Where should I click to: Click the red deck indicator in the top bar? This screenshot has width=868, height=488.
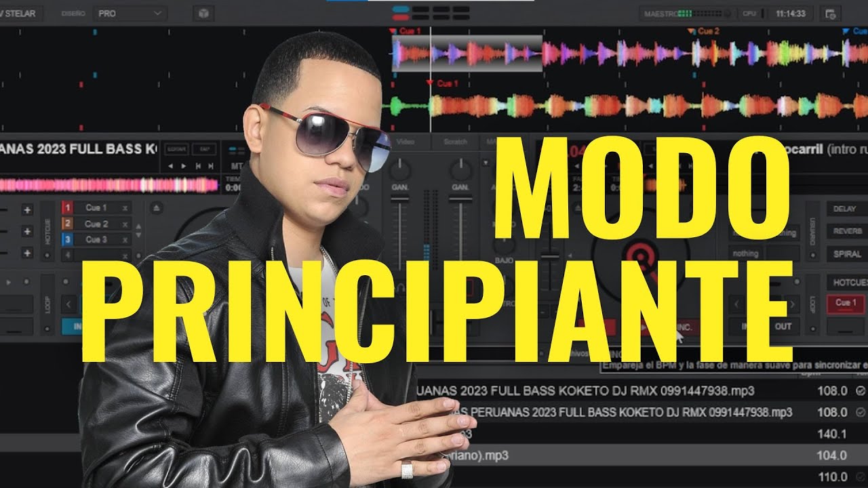coord(401,17)
